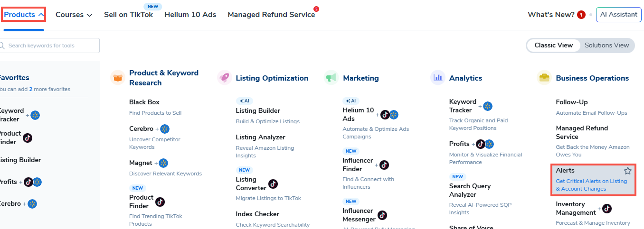Collapse the Products dropdown menu

[x=24, y=15]
